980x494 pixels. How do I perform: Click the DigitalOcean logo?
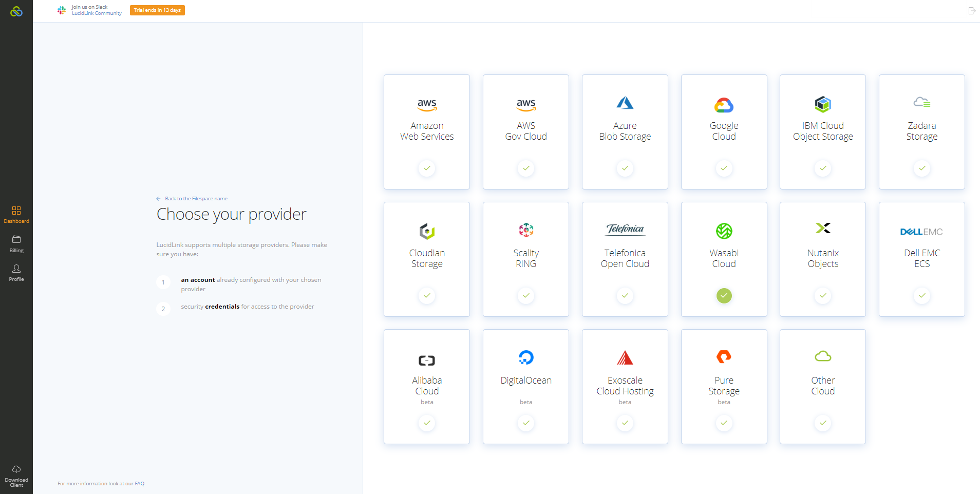point(526,357)
